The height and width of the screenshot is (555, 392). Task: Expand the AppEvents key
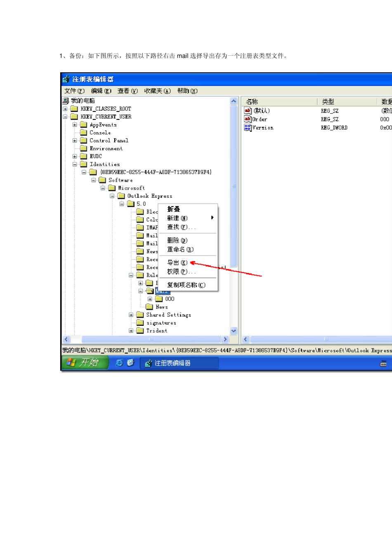[75, 125]
